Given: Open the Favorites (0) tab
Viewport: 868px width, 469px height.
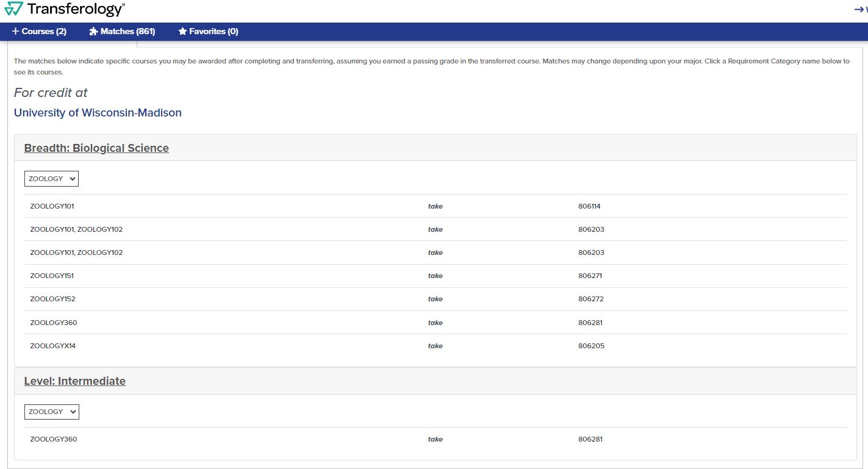Looking at the screenshot, I should pos(208,31).
